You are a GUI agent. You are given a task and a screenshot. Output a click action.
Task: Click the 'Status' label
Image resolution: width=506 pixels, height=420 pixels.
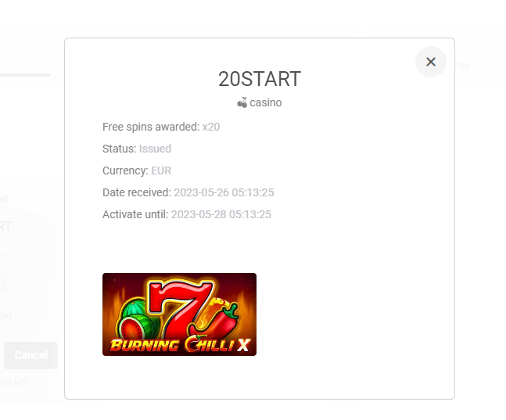[120, 149]
